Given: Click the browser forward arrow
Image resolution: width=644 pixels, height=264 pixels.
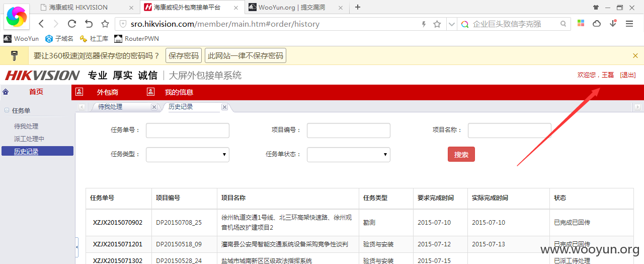Looking at the screenshot, I should point(56,24).
